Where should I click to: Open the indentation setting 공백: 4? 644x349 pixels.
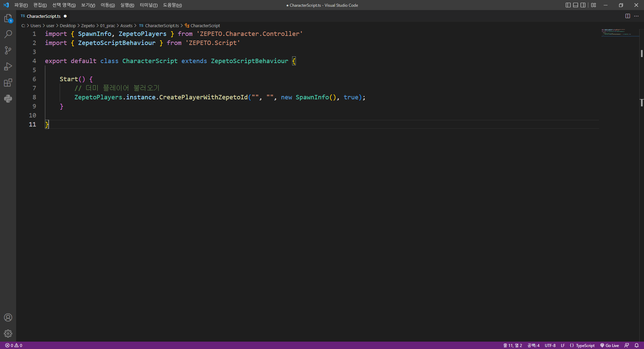coord(533,345)
